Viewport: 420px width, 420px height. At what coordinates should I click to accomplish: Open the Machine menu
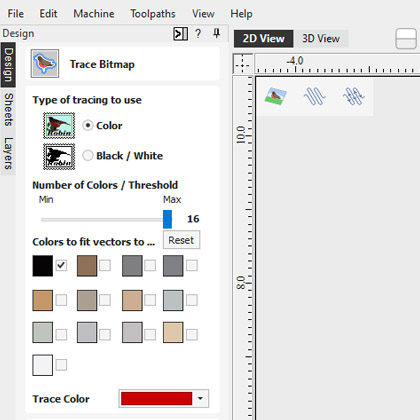click(94, 14)
